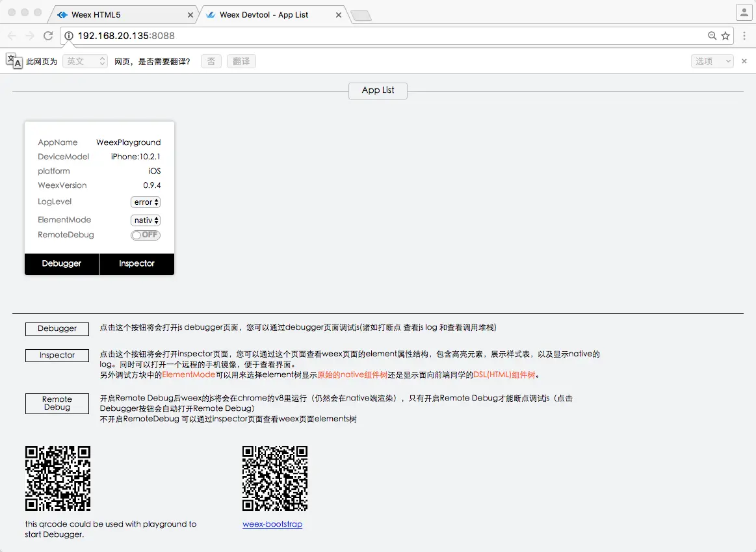
Task: Click the RemoteDebug label
Action: click(66, 235)
